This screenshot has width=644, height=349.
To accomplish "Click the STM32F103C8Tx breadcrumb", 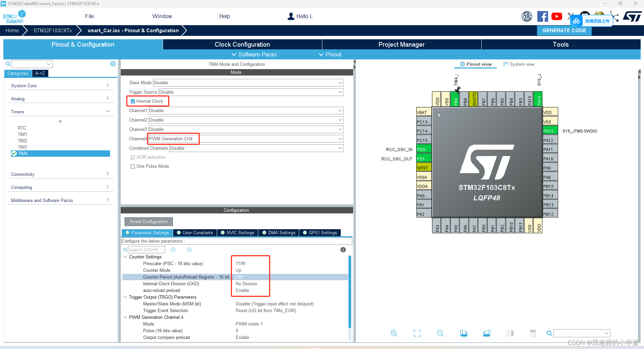I will tap(53, 31).
